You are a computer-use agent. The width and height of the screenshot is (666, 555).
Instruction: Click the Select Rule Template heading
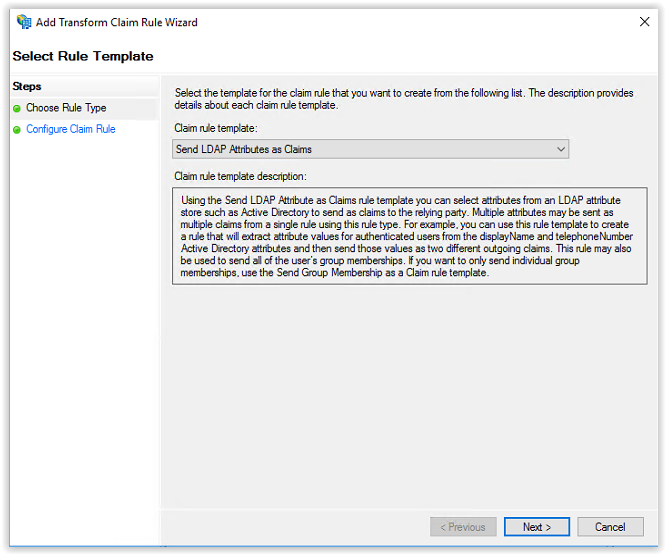click(83, 56)
